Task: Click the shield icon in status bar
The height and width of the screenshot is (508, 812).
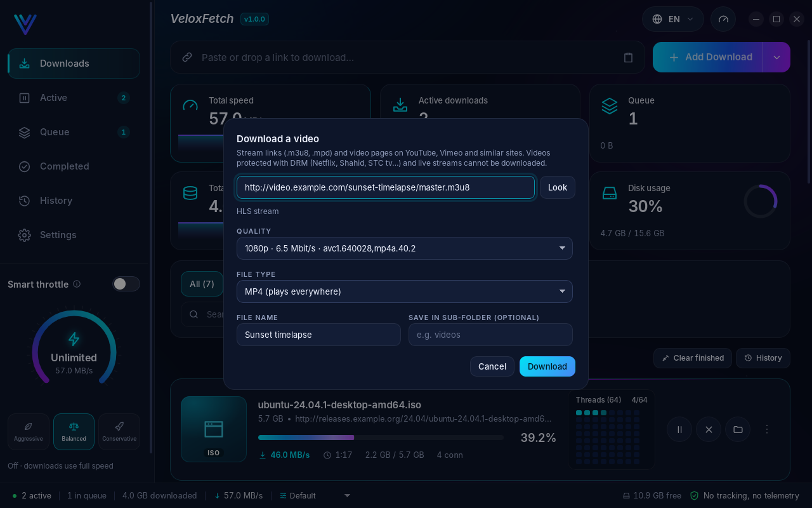Action: point(694,495)
